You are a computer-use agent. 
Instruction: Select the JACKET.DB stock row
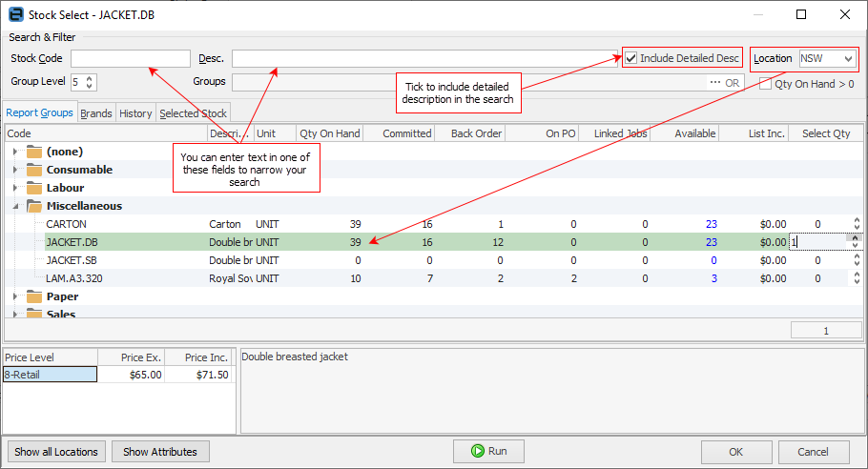(435, 242)
